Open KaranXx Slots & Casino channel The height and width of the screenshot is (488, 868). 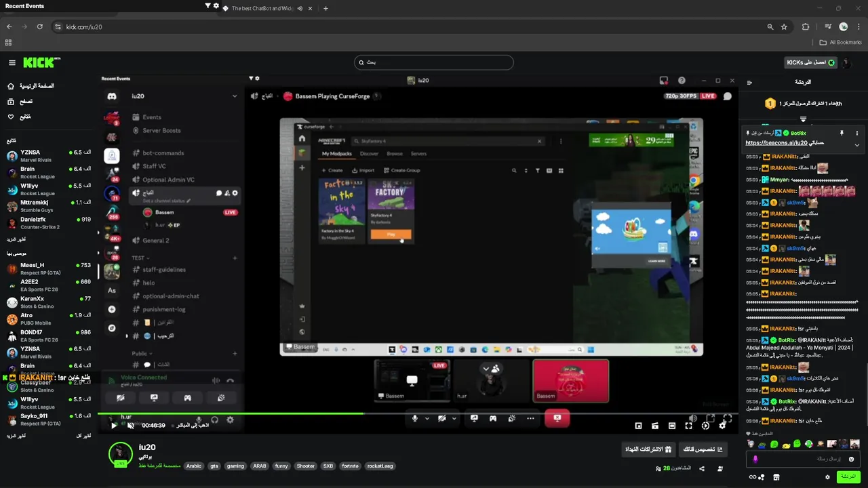tap(47, 302)
